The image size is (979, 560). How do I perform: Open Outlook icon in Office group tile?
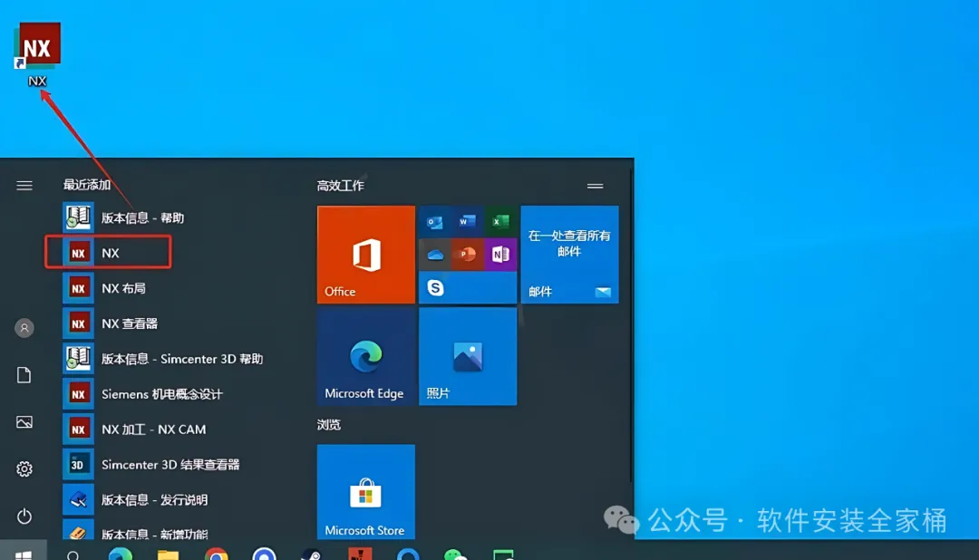pos(434,222)
